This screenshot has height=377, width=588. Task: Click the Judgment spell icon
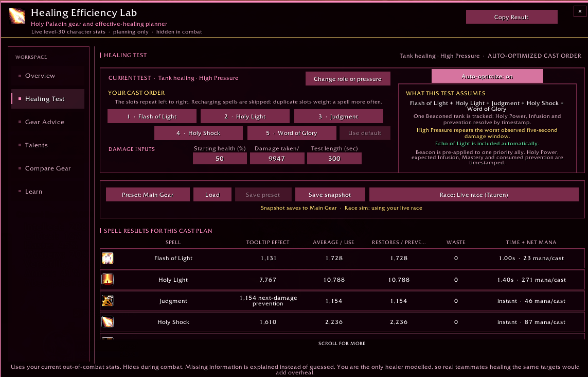click(x=108, y=301)
